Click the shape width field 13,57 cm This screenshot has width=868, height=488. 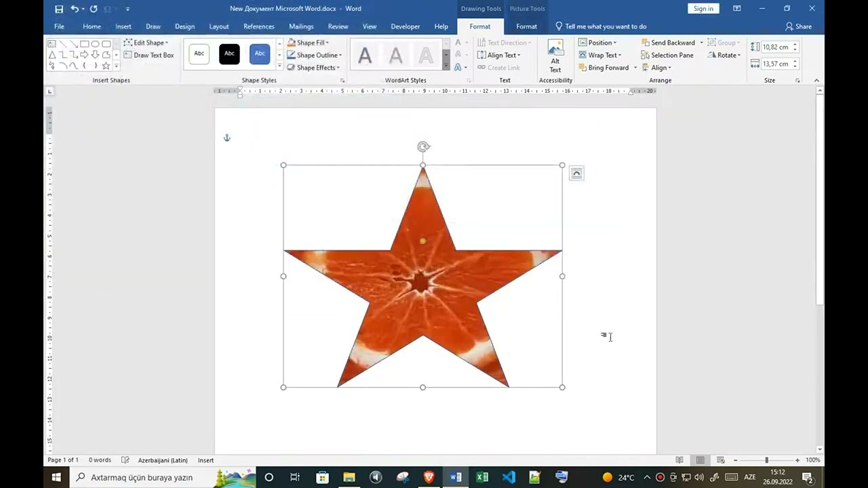[x=780, y=64]
